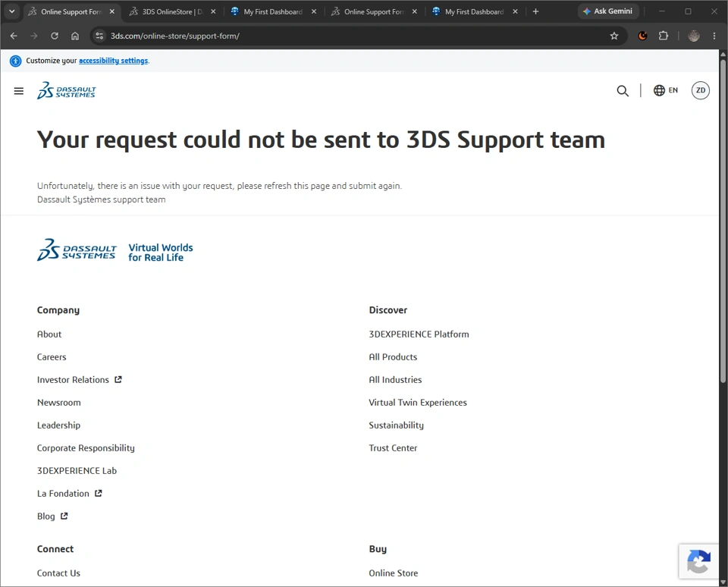Viewport: 728px width, 587px height.
Task: Open the ZD user profile avatar
Action: [x=701, y=90]
